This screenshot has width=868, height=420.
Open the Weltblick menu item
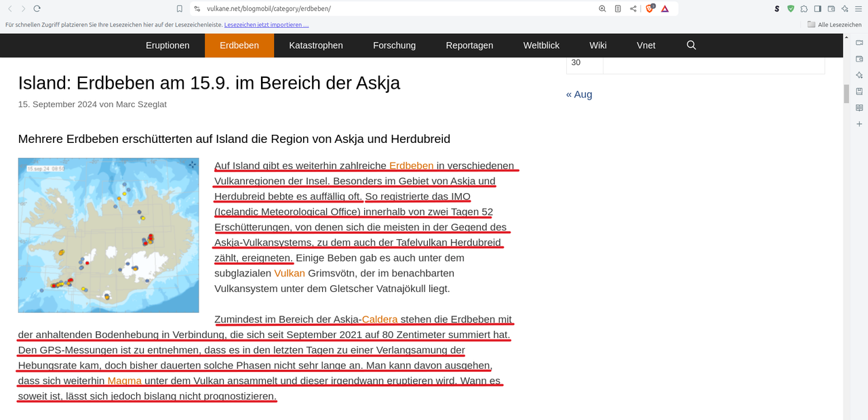(x=541, y=45)
